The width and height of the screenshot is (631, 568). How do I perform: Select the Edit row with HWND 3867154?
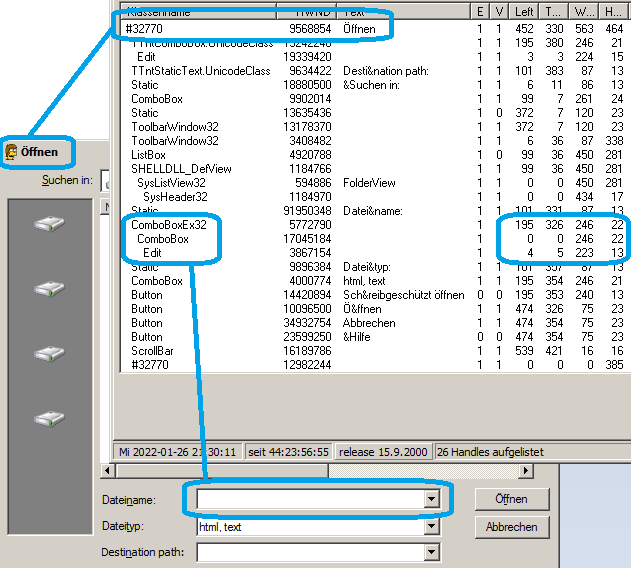click(374, 253)
